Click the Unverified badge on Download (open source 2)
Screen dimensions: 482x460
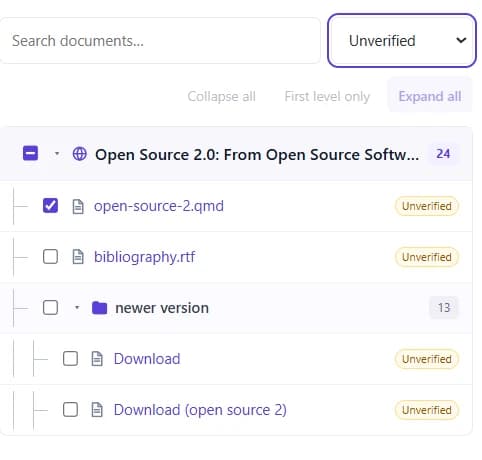(427, 410)
